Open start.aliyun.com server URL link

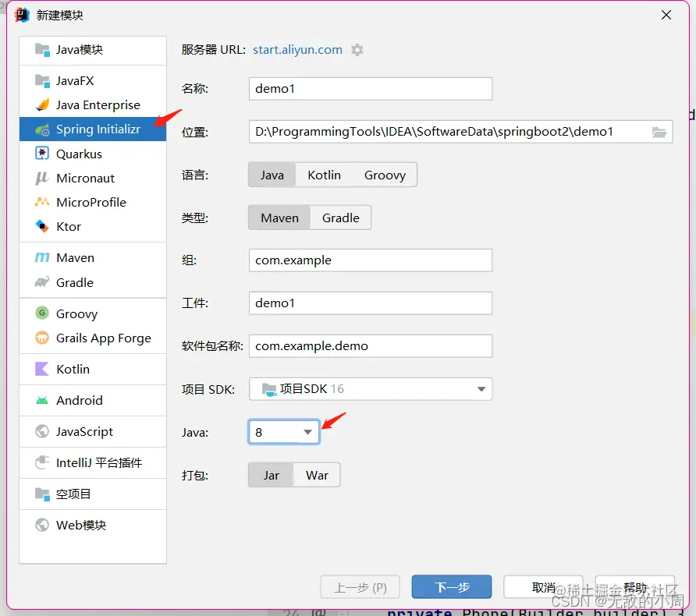(x=297, y=50)
